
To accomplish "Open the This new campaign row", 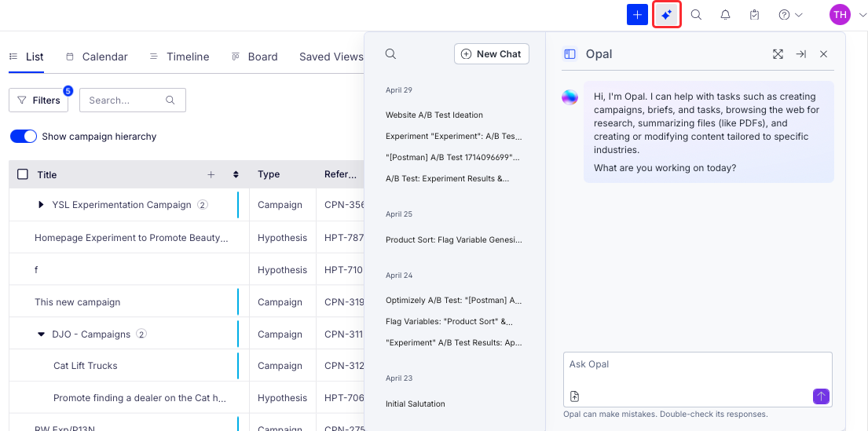I will tap(78, 302).
